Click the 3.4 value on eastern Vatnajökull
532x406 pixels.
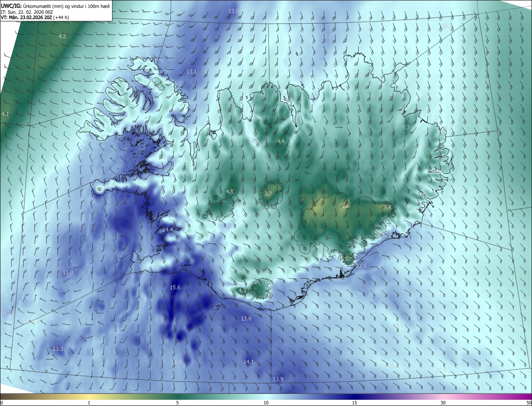click(x=387, y=207)
